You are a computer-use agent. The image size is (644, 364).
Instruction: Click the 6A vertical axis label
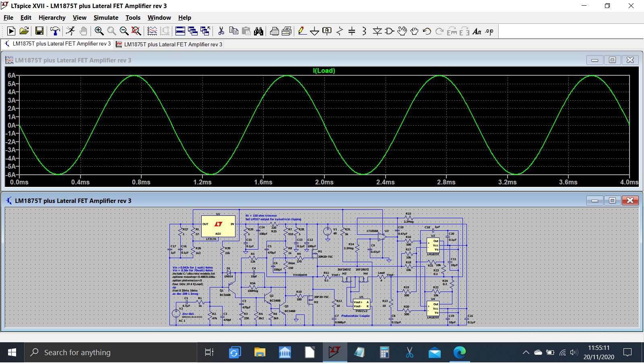coord(11,75)
